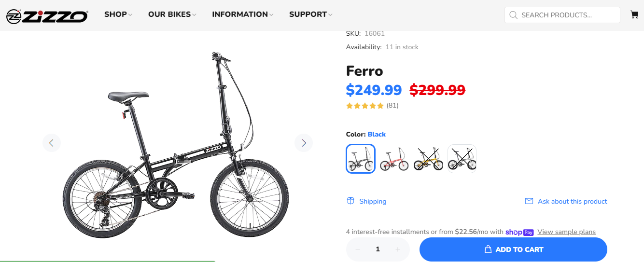
Task: Select the Black bike color option
Action: pos(361,159)
